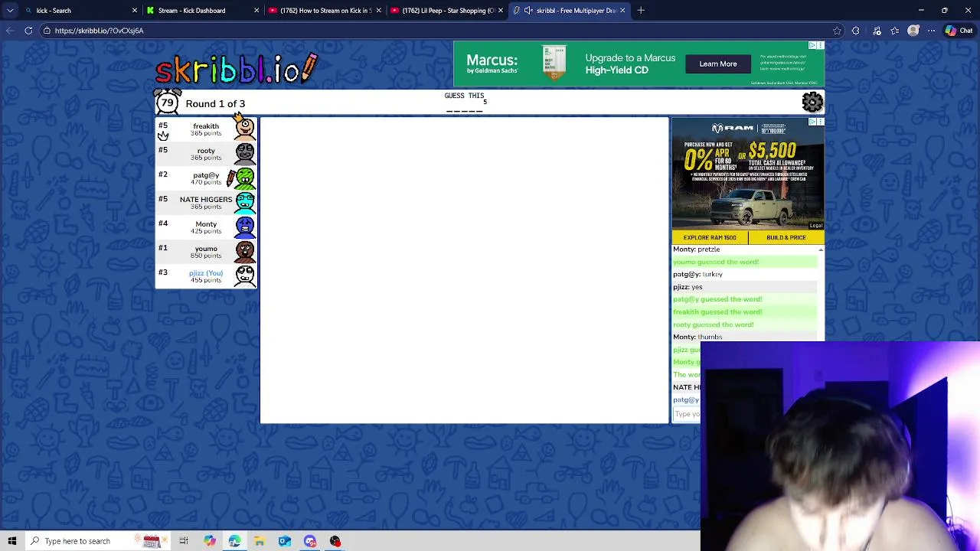This screenshot has height=551, width=980.
Task: Select rooty player name
Action: 206,150
